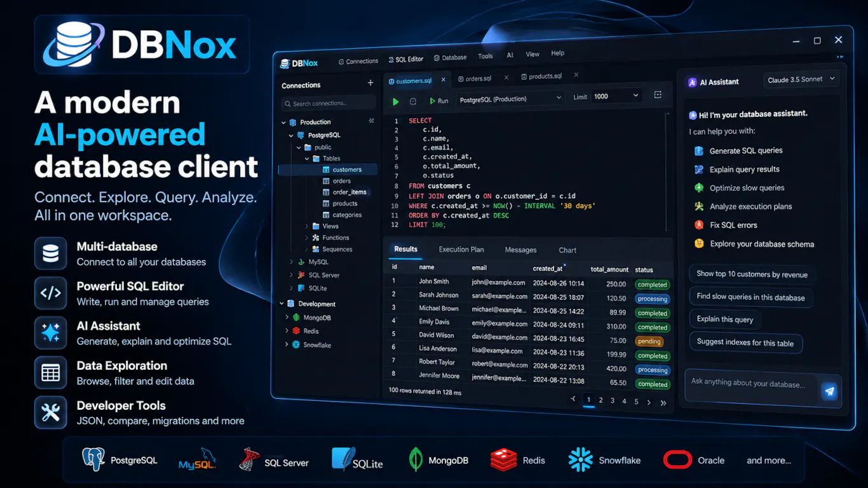Viewport: 868px width, 488px height.
Task: Open the Database menu
Action: click(450, 57)
